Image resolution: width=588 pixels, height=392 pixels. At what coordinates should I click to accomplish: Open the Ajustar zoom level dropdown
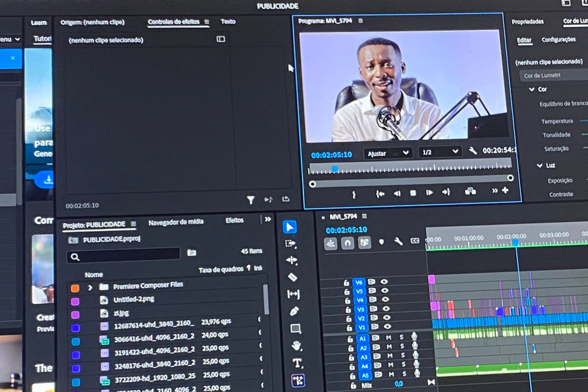point(388,153)
